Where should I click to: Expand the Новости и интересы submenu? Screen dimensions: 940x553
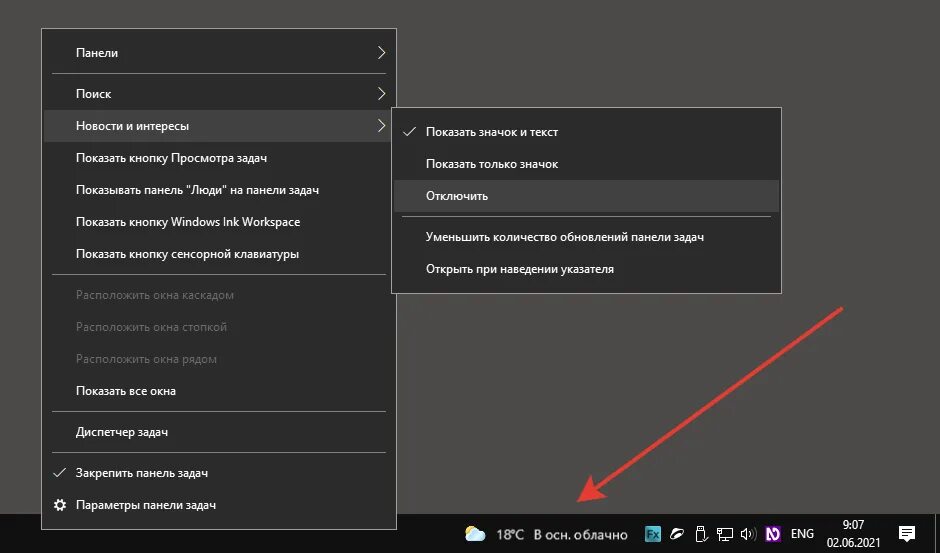click(x=219, y=126)
